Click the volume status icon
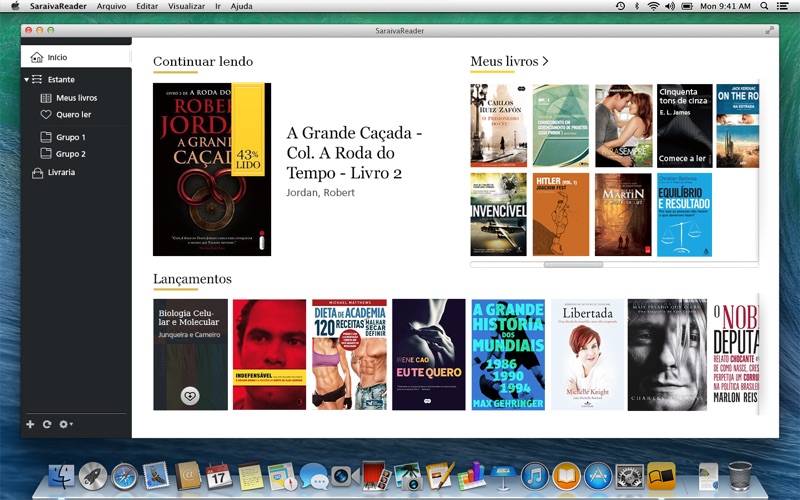This screenshot has width=800, height=500. click(x=669, y=6)
